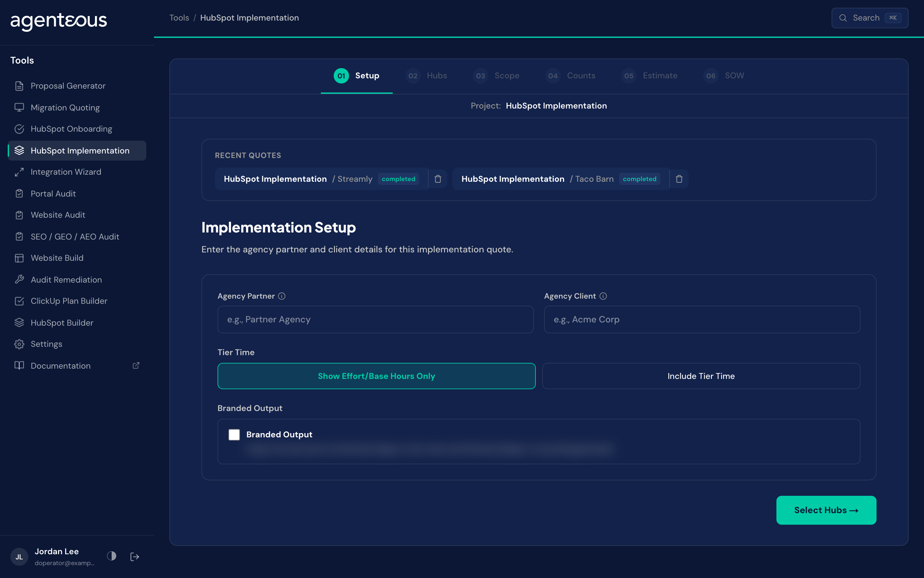Delete the Streamly recent quote

[438, 179]
